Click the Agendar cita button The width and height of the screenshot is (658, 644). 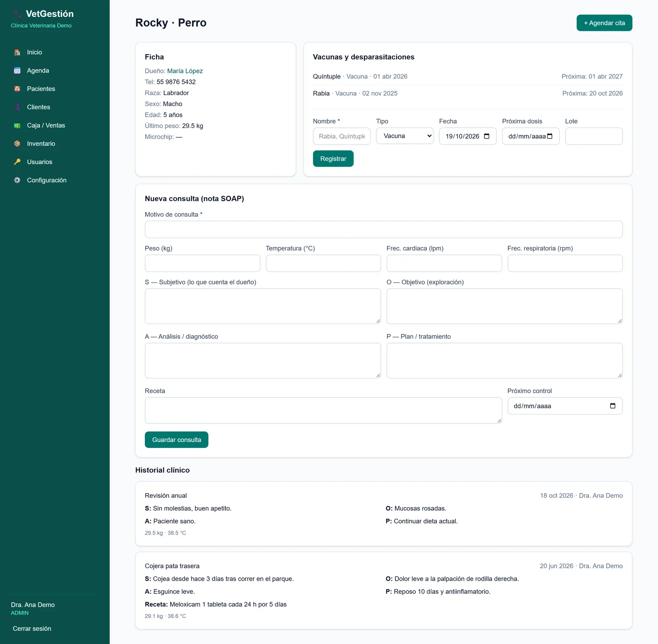(604, 23)
